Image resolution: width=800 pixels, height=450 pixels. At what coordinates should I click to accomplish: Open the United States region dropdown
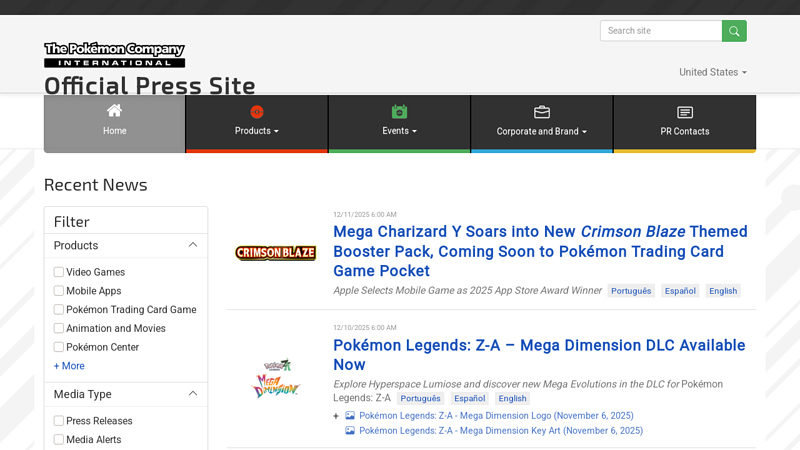[x=713, y=72]
